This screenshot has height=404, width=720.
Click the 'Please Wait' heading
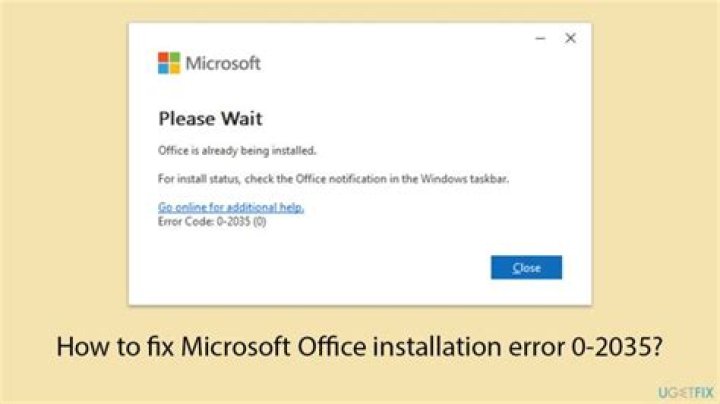pyautogui.click(x=210, y=119)
